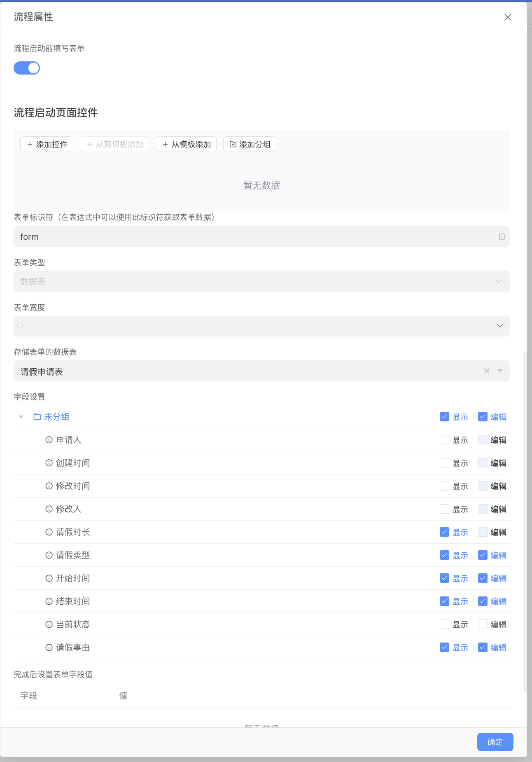532x762 pixels.
Task: Clear the 请假申请表 selection with X icon
Action: pos(487,371)
